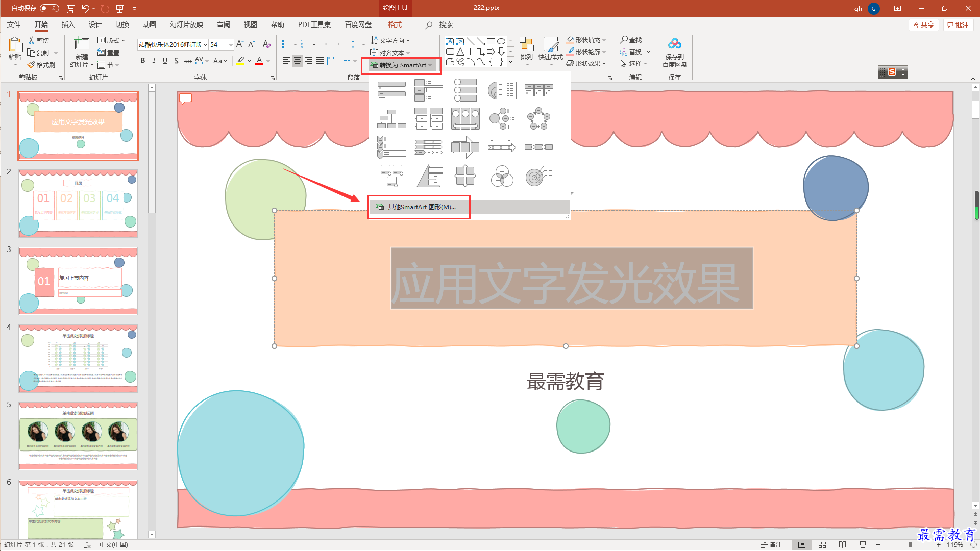This screenshot has width=980, height=551.
Task: Start slideshow from beginning via title bar icon
Action: pyautogui.click(x=120, y=9)
